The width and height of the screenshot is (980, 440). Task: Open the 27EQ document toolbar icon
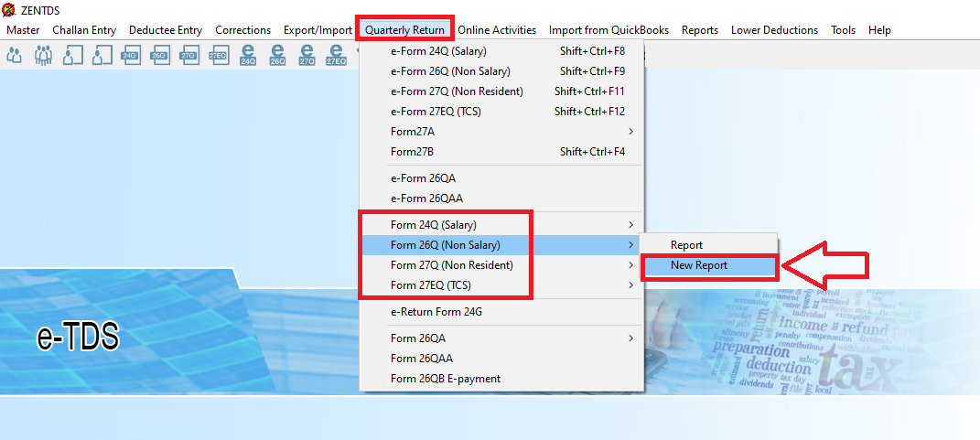click(219, 55)
